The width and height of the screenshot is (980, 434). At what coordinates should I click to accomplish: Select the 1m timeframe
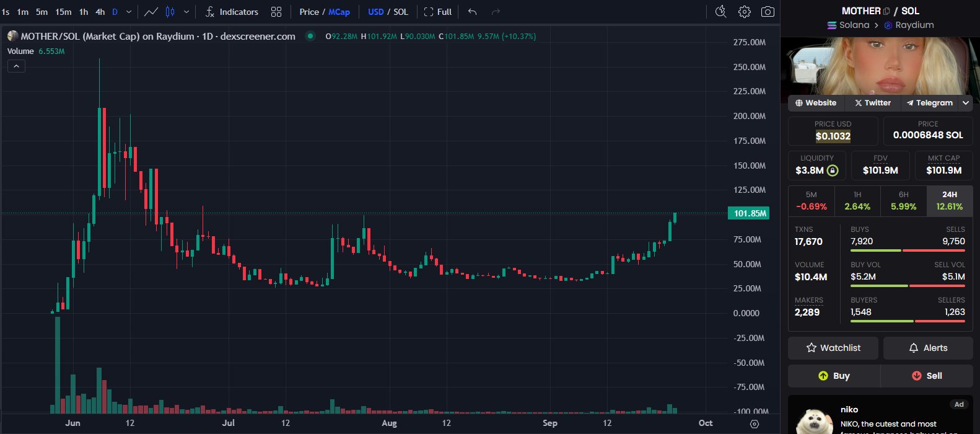22,12
